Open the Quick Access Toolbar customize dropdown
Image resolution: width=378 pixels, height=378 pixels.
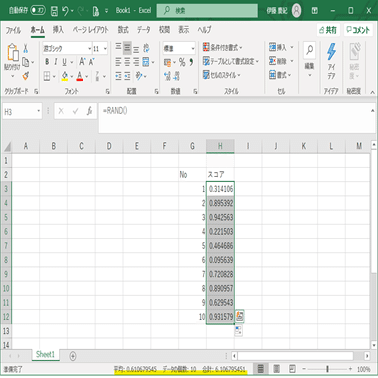tap(106, 11)
